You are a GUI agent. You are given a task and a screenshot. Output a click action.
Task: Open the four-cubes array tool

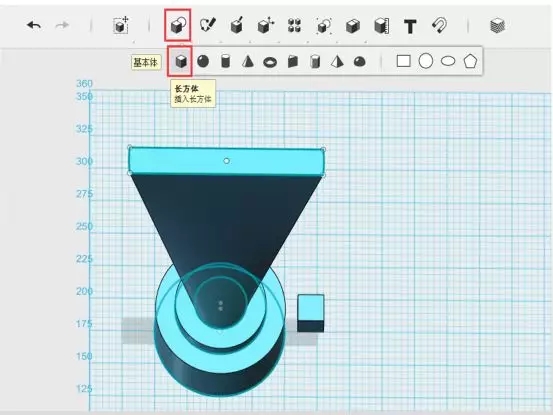coord(294,26)
